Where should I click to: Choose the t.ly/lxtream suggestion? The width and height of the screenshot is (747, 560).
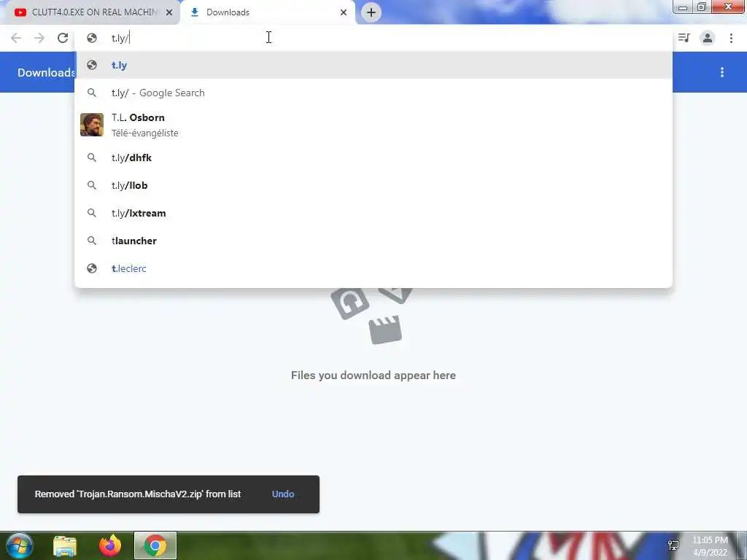tap(373, 213)
